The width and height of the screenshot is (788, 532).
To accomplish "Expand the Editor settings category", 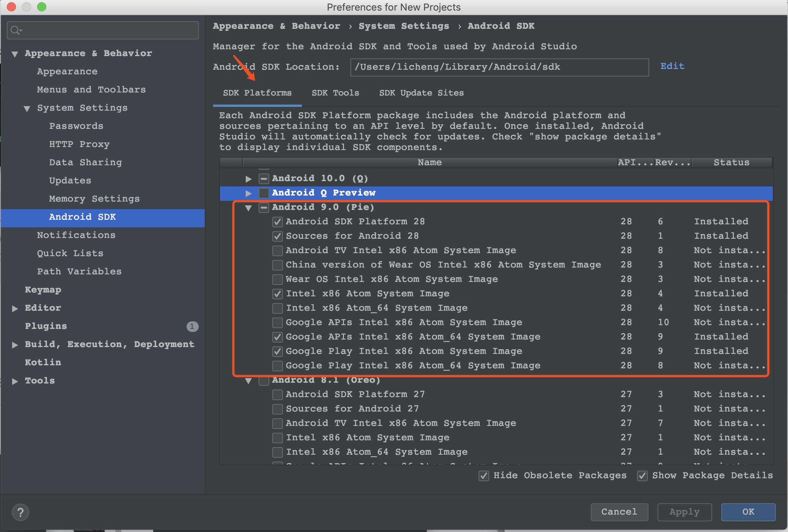I will 15,308.
